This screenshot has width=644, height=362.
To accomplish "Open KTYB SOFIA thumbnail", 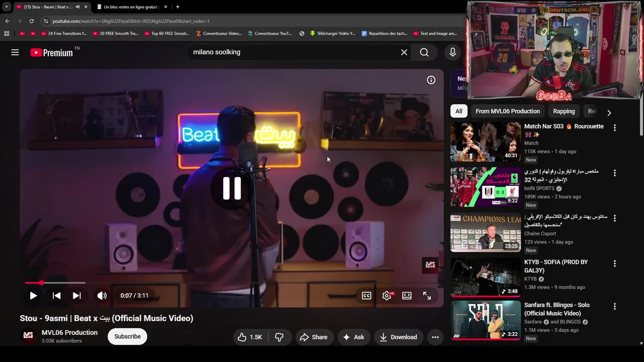I will (486, 278).
